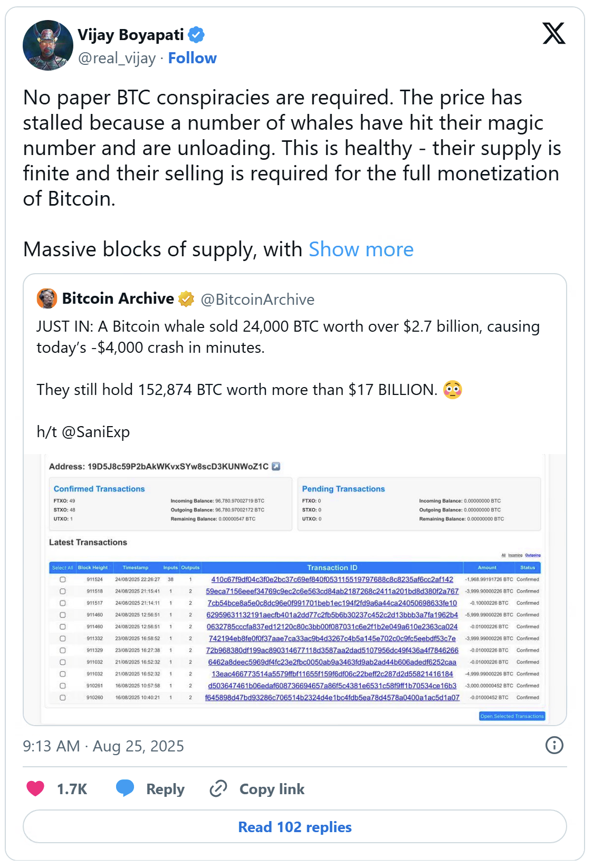Follow the @real_vijay account
593x868 pixels.
192,58
